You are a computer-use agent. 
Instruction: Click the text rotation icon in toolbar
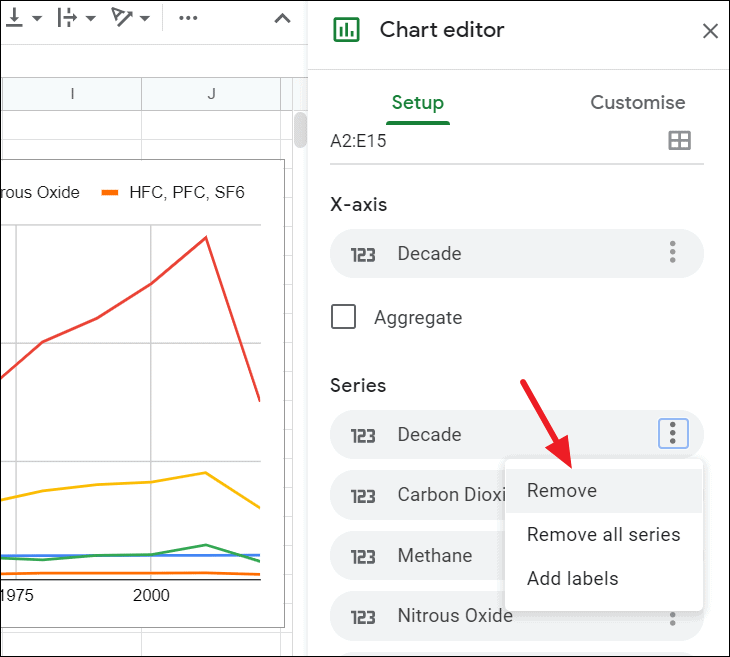(122, 17)
